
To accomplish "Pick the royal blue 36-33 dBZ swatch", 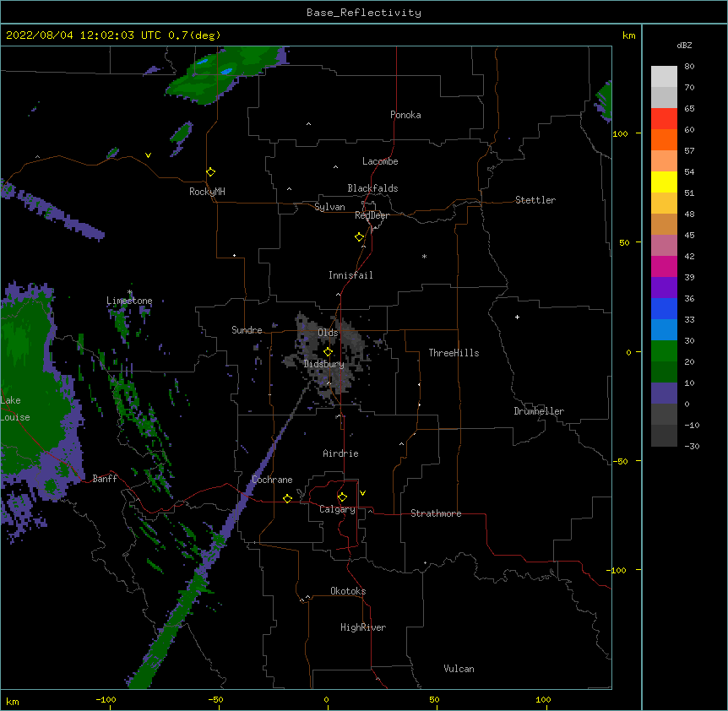I will coord(664,308).
